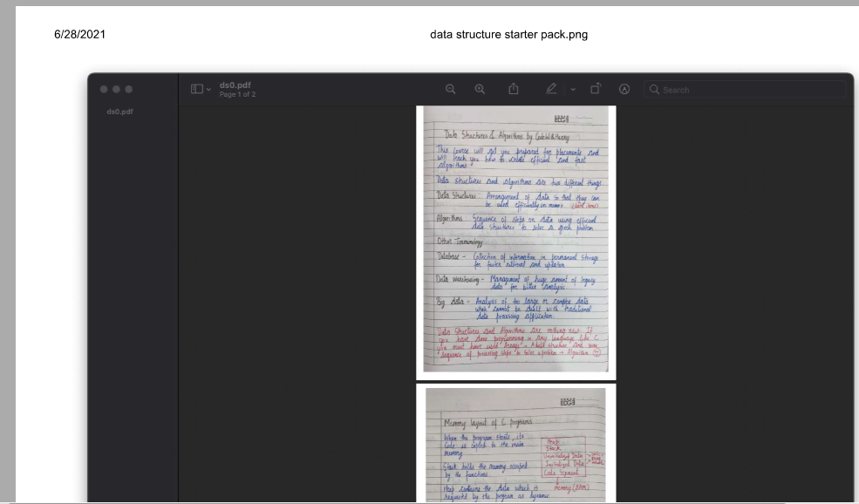Minimize the Preview window yellow button
The image size is (859, 504).
click(x=116, y=89)
